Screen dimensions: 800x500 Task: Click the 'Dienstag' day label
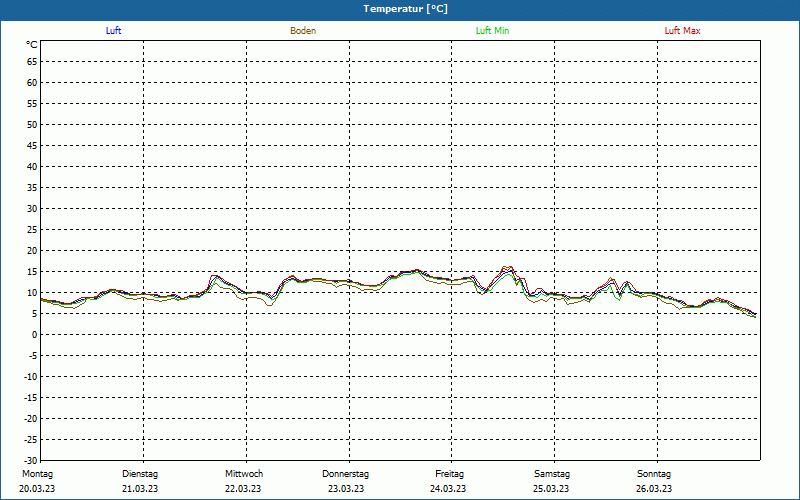click(140, 474)
